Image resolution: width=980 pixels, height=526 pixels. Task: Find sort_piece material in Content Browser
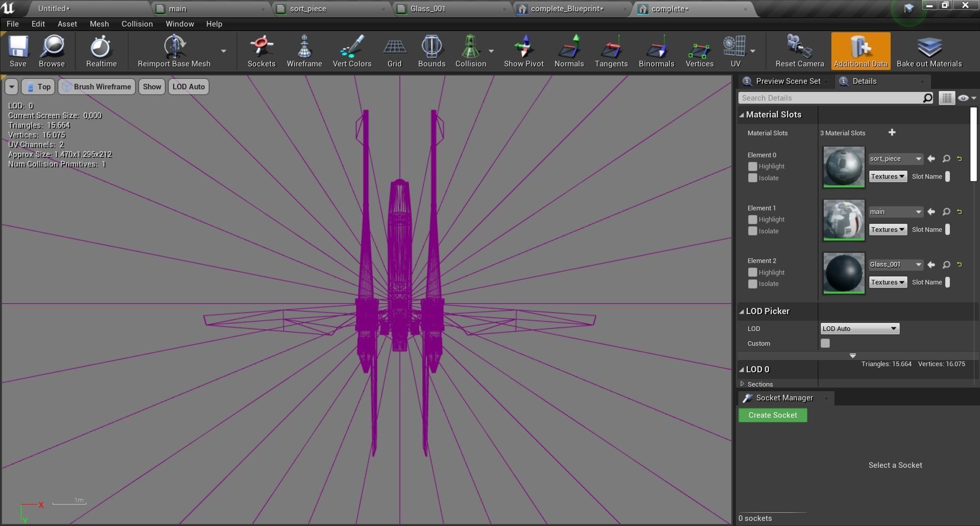point(946,159)
